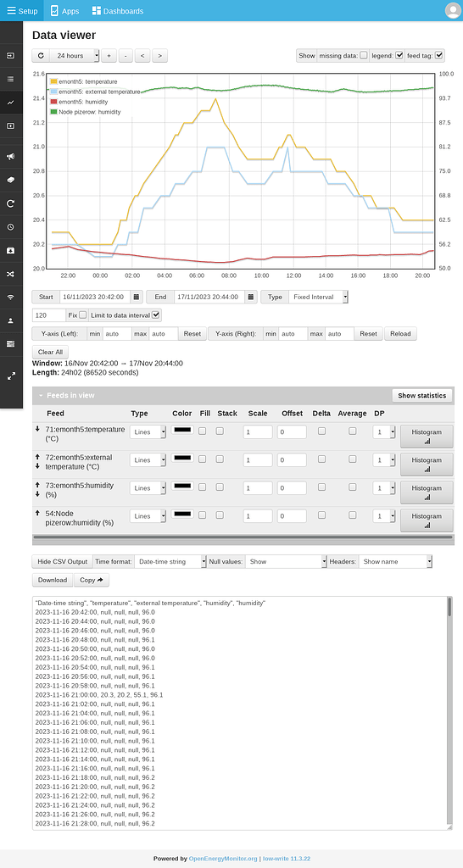Pan graph left with < button
The width and height of the screenshot is (463, 868).
click(x=142, y=55)
